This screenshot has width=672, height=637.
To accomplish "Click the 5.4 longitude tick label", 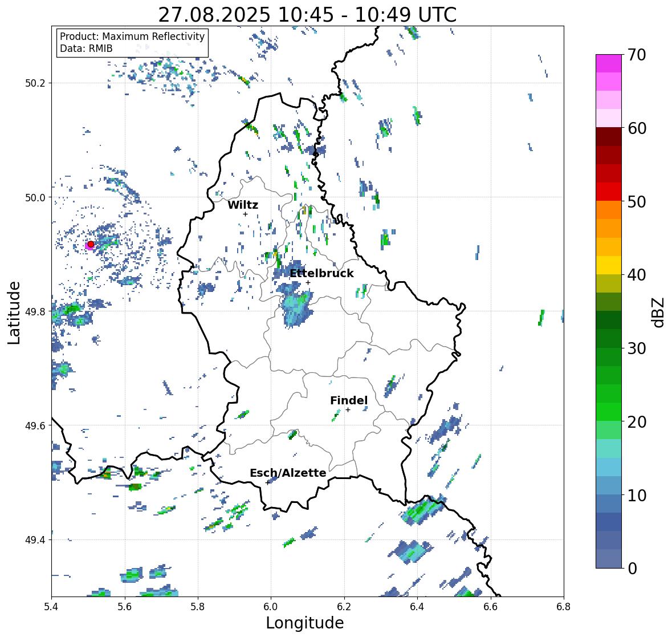I will pyautogui.click(x=51, y=607).
